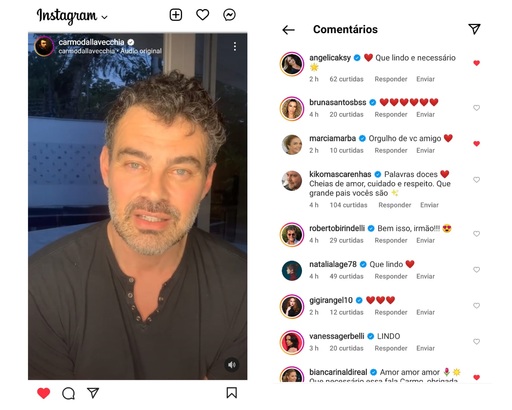The height and width of the screenshot is (410, 512).
Task: Open the carmodallavecchia profile username on the video
Action: 91,42
